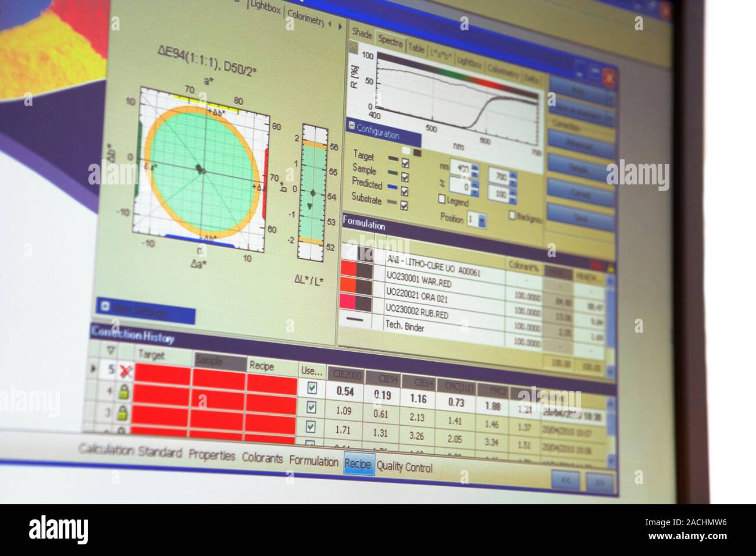This screenshot has height=556, width=756.
Task: Click the double-left arrow button at the bottom right
Action: pos(566,480)
